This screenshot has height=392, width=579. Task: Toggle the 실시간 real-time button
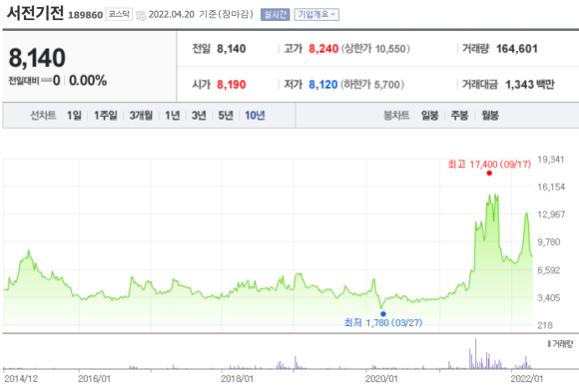click(276, 14)
